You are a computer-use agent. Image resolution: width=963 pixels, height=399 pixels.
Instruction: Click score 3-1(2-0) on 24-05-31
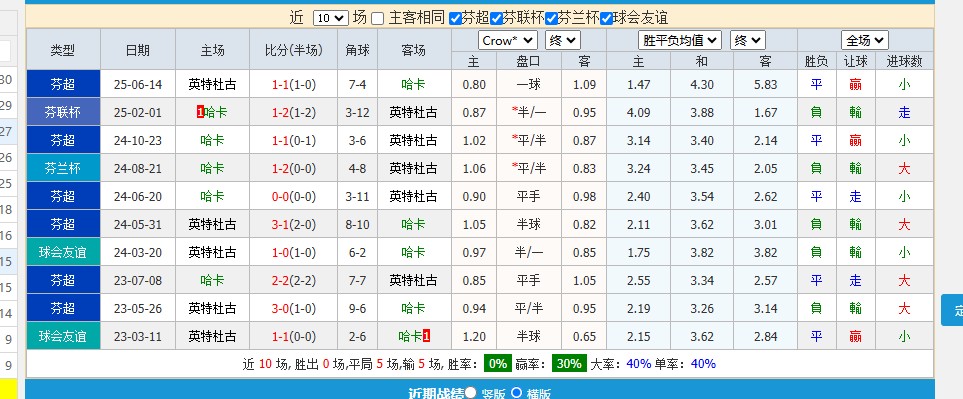pos(294,225)
